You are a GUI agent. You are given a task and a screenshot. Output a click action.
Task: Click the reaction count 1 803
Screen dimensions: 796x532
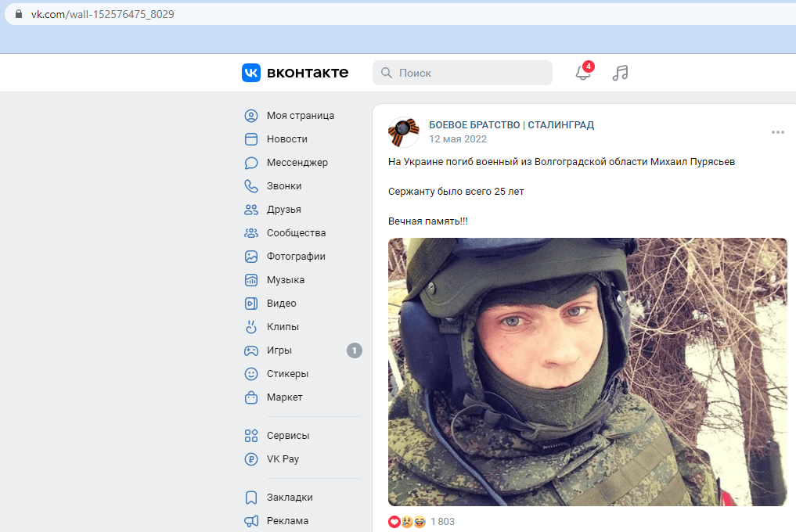(x=443, y=521)
